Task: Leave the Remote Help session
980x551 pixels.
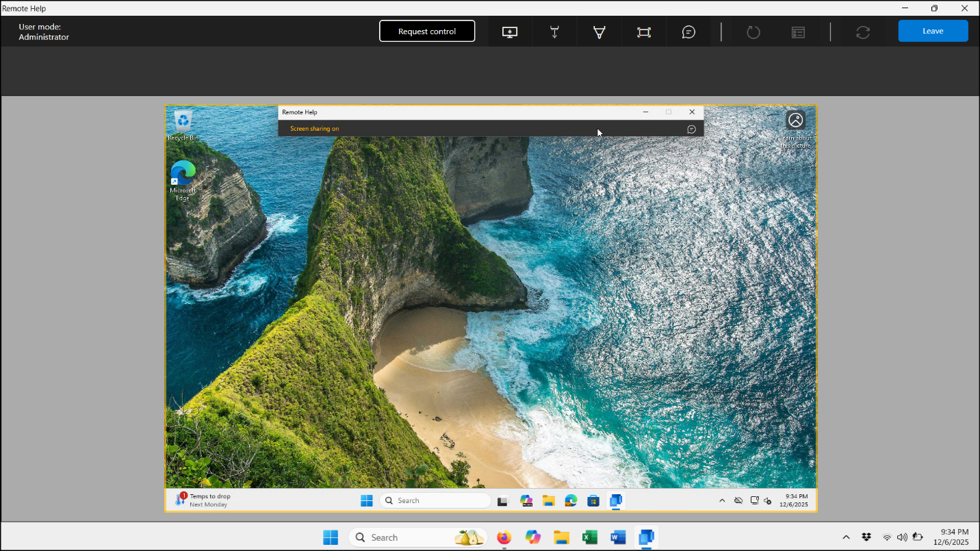Action: [x=933, y=31]
